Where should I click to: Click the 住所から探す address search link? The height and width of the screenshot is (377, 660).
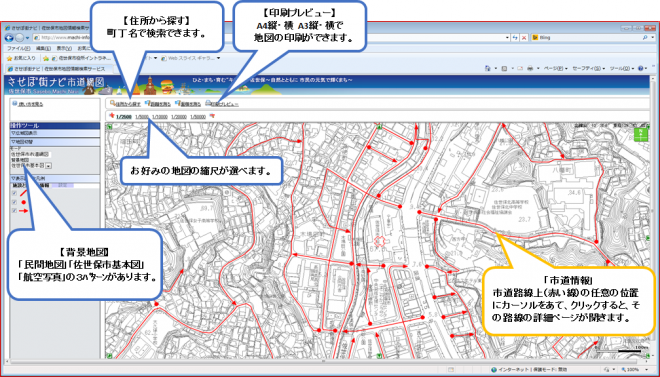point(125,104)
